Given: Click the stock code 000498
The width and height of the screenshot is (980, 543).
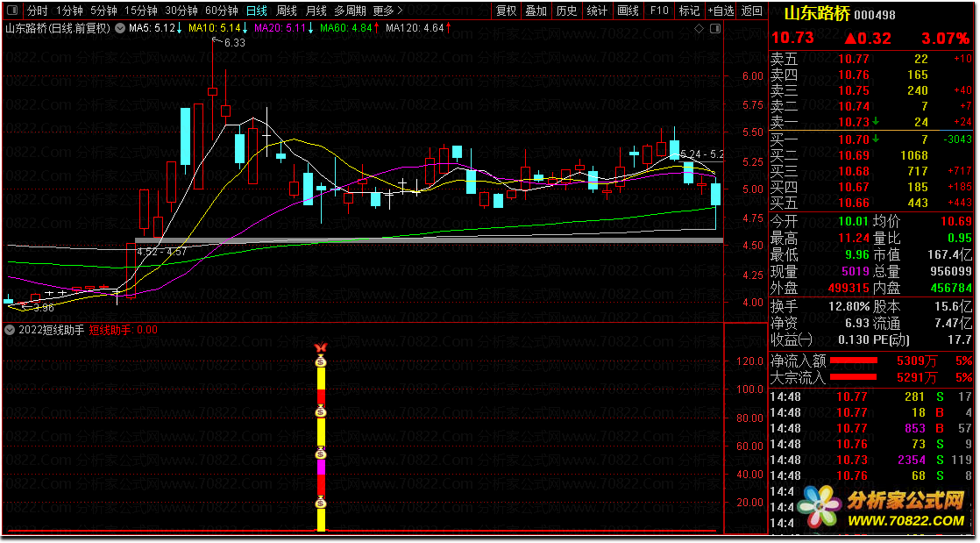Looking at the screenshot, I should tap(875, 15).
